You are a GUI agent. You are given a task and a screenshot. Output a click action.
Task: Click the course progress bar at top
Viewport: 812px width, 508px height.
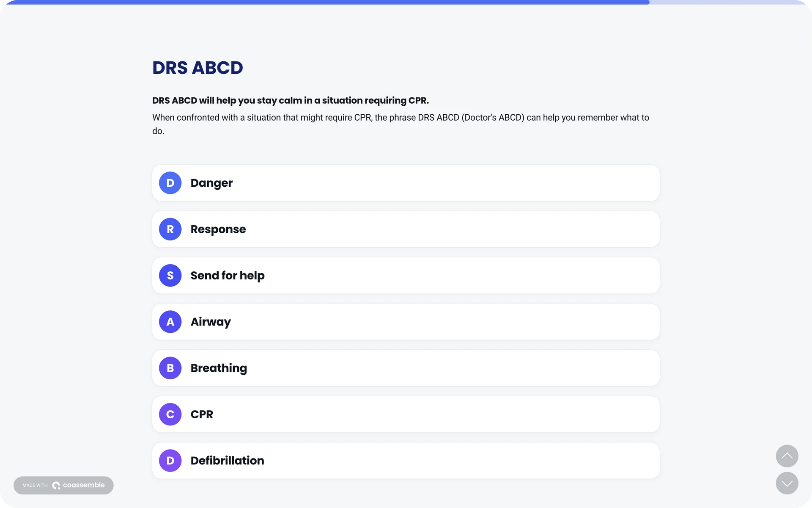click(406, 2)
